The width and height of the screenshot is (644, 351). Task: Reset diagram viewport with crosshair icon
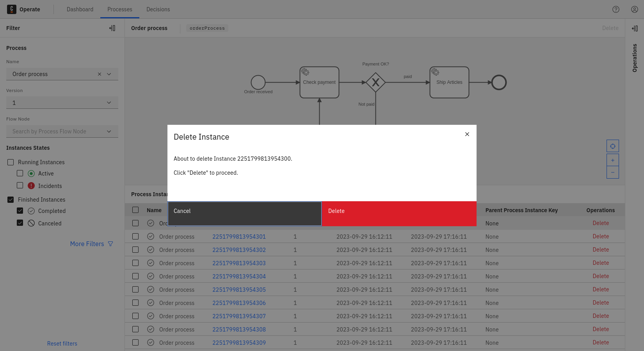[613, 146]
